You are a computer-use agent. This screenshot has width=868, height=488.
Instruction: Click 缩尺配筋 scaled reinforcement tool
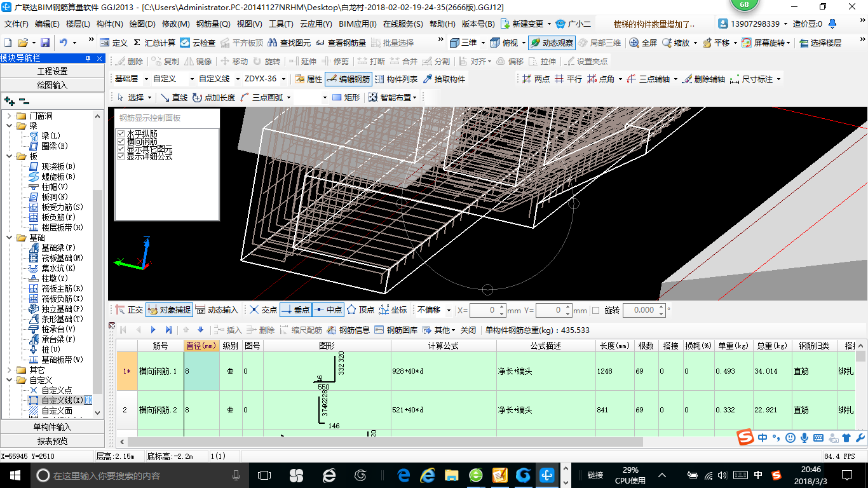[301, 330]
